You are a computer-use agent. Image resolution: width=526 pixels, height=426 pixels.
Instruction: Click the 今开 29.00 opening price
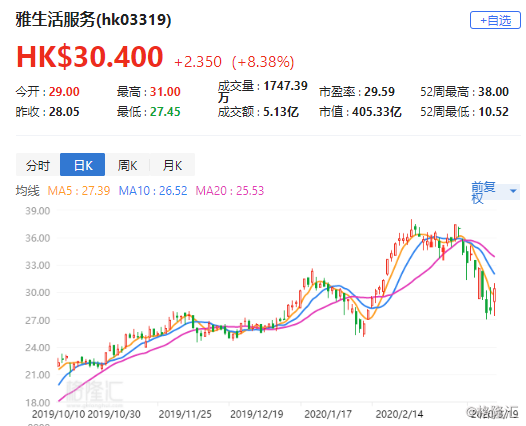pos(47,92)
